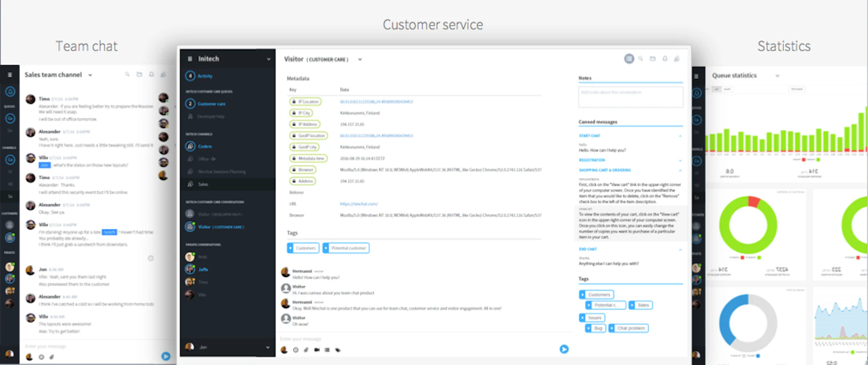Click the IP Location metadata key
The image size is (868, 365).
(305, 102)
